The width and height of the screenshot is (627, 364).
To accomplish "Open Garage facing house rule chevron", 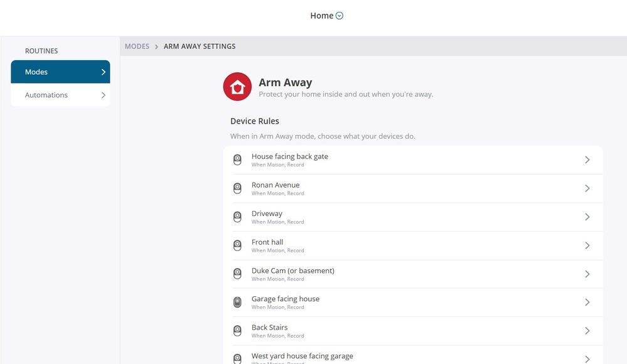I will 587,302.
